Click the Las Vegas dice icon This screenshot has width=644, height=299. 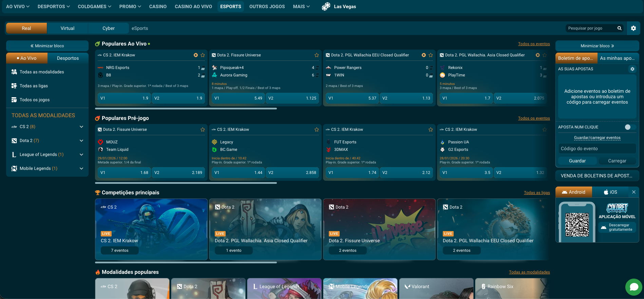click(326, 6)
